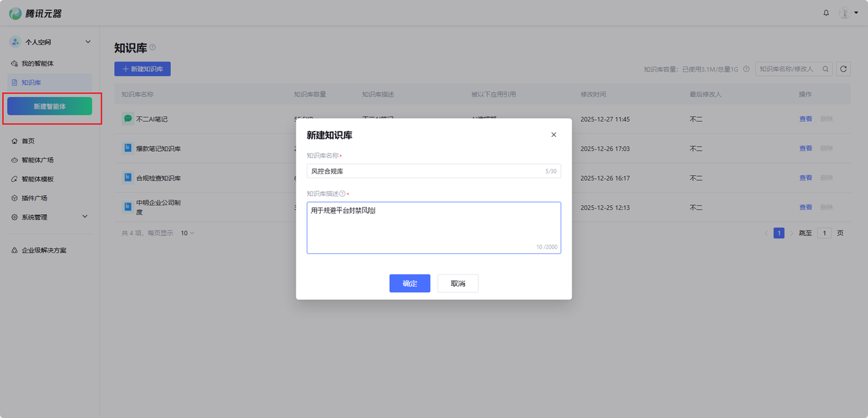
Task: Click the 合规检查知识库 document icon
Action: tap(127, 177)
